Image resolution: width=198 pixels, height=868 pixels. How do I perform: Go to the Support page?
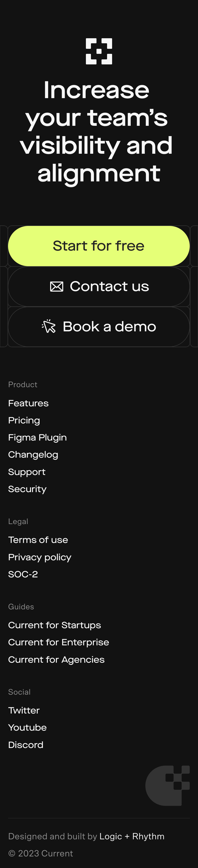point(27,472)
